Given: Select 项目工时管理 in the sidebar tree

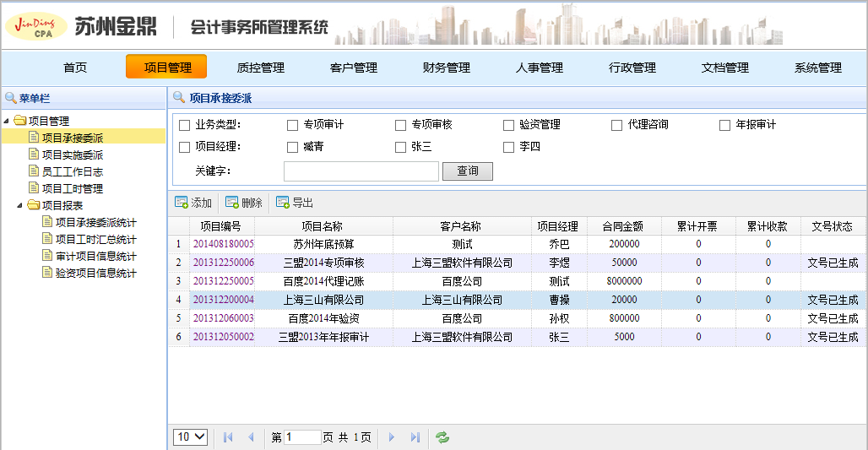Looking at the screenshot, I should [x=73, y=188].
